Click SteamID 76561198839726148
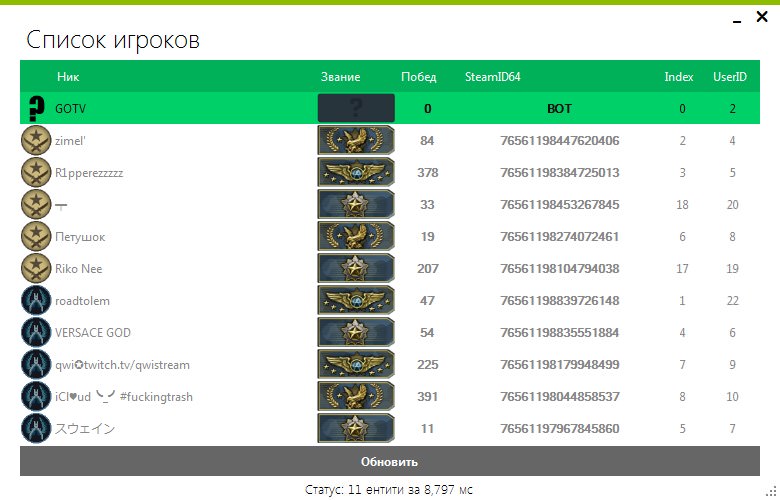 pos(560,300)
